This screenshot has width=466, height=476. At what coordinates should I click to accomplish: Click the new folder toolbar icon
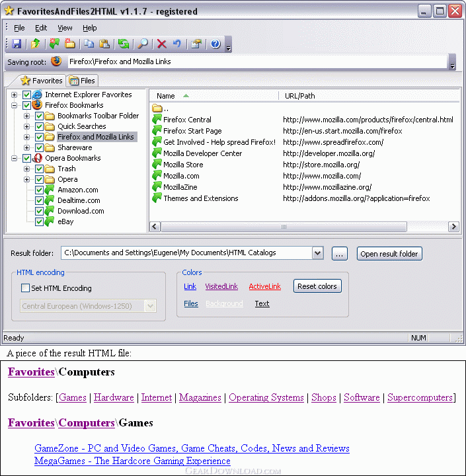pyautogui.click(x=70, y=44)
